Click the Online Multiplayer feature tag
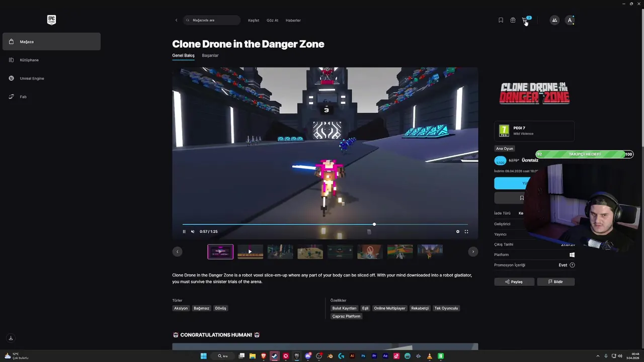Viewport: 644px width, 362px height. click(389, 308)
